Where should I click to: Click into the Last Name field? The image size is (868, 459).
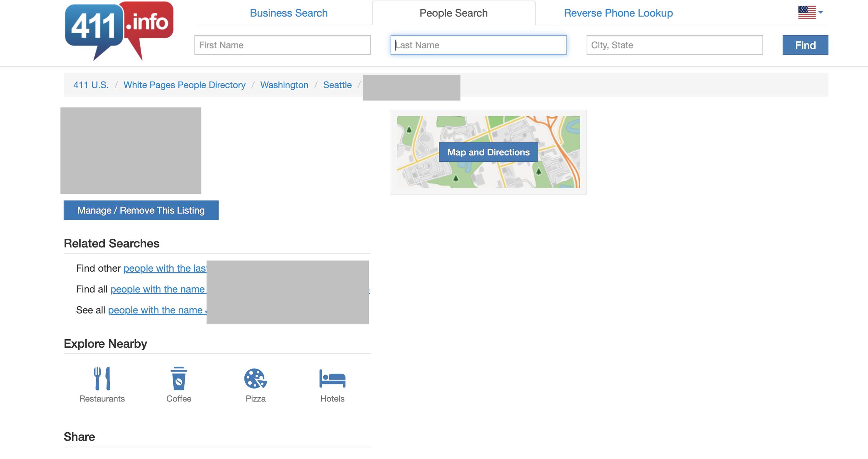tap(478, 45)
